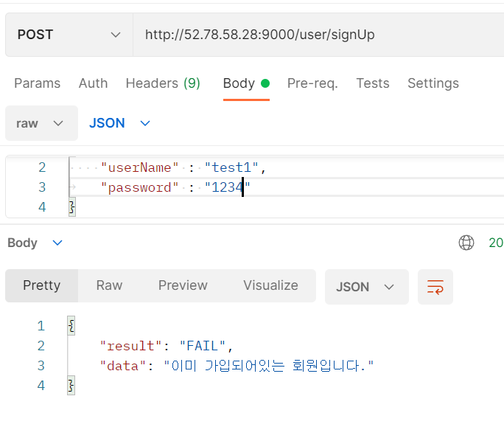Open the response JSON format dropdown
This screenshot has height=427, width=504.
click(x=366, y=287)
